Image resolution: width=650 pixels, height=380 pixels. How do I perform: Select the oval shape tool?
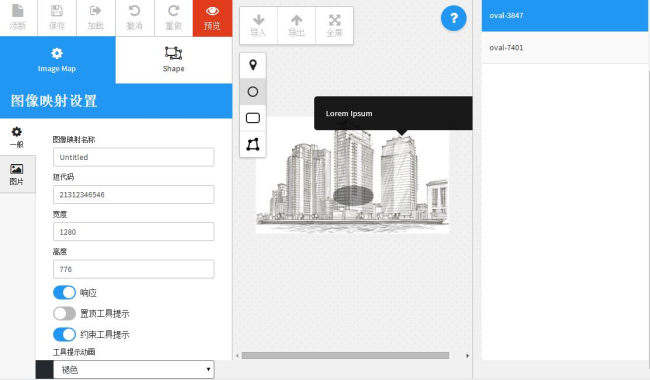[252, 92]
